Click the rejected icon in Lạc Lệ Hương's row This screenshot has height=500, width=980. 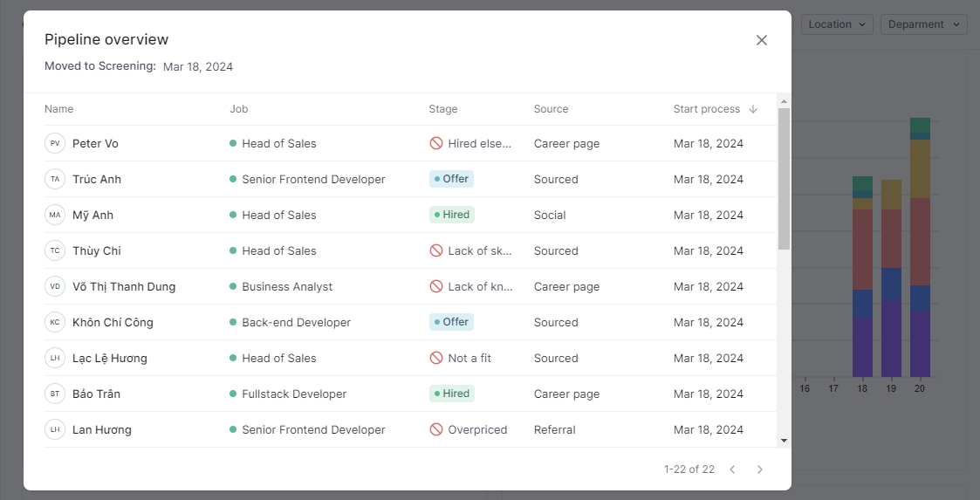(436, 358)
